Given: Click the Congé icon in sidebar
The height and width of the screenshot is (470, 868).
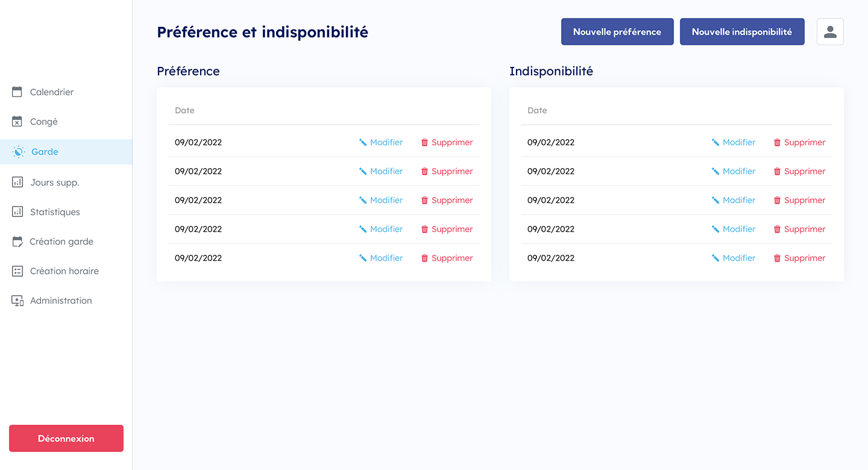Looking at the screenshot, I should tap(17, 122).
